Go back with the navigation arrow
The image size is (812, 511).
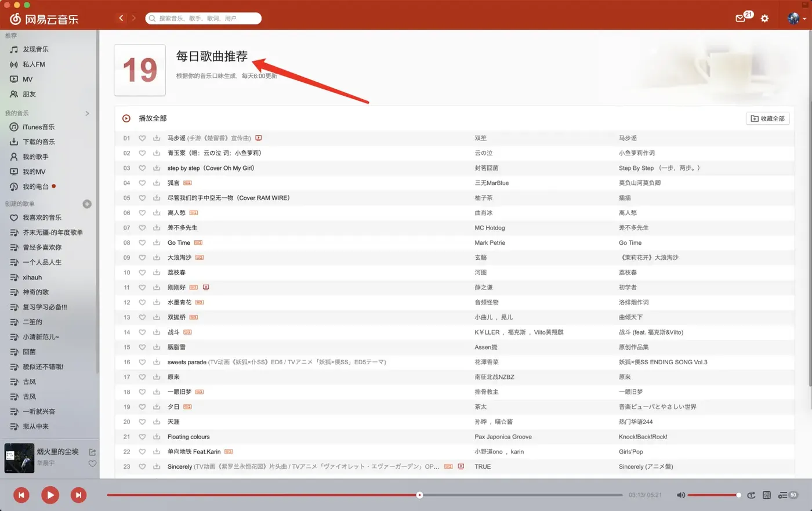coord(121,18)
